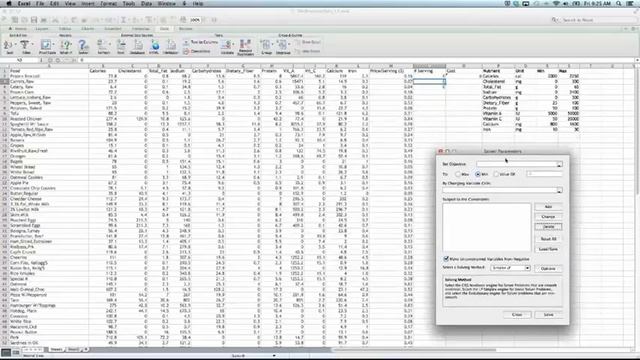Click By Changing Variable Cells range selector
The height and width of the screenshot is (360, 640).
tap(559, 190)
